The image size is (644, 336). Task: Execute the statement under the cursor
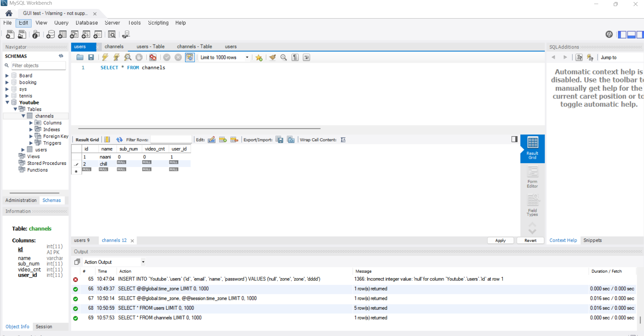[116, 57]
